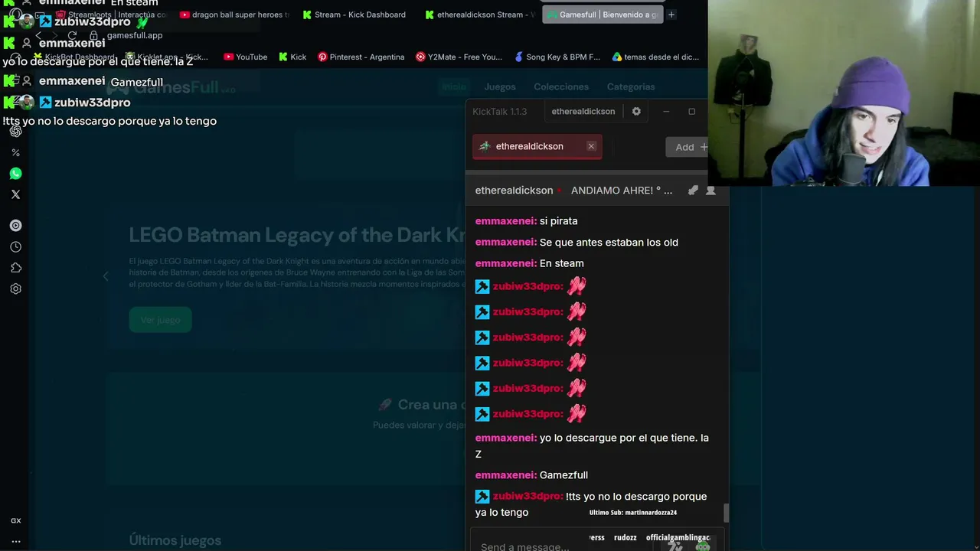Click the etherealdickson title button in KickTalk

point(583,111)
